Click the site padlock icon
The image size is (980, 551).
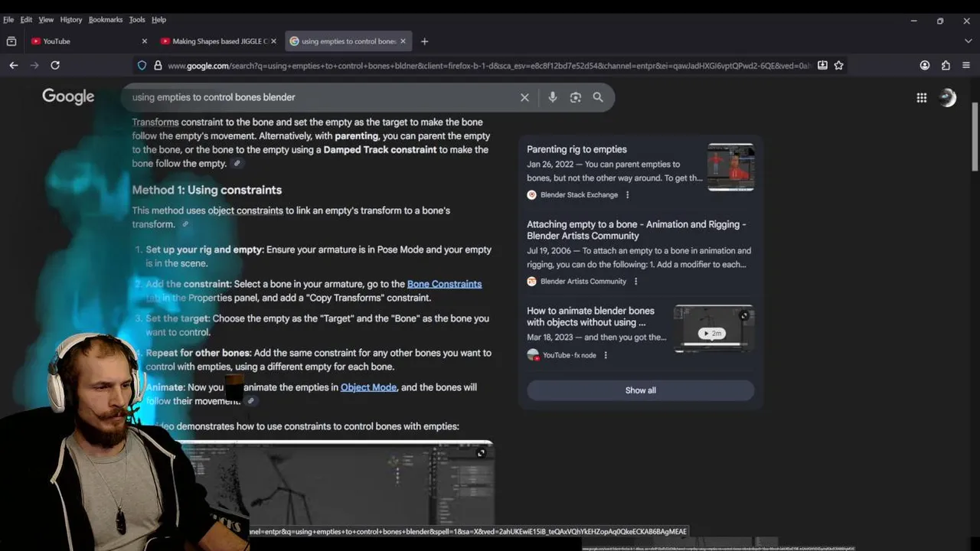tap(158, 66)
